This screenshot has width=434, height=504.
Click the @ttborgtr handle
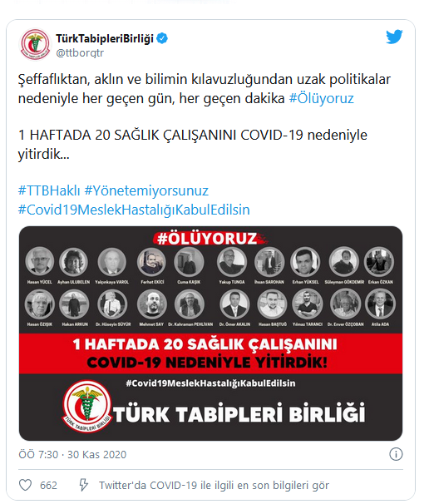coord(80,52)
